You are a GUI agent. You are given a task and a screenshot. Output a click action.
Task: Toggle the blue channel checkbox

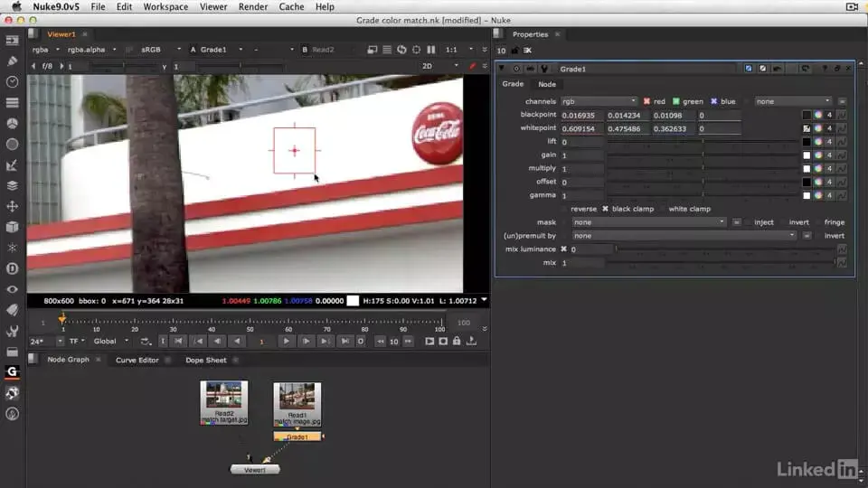tap(713, 101)
